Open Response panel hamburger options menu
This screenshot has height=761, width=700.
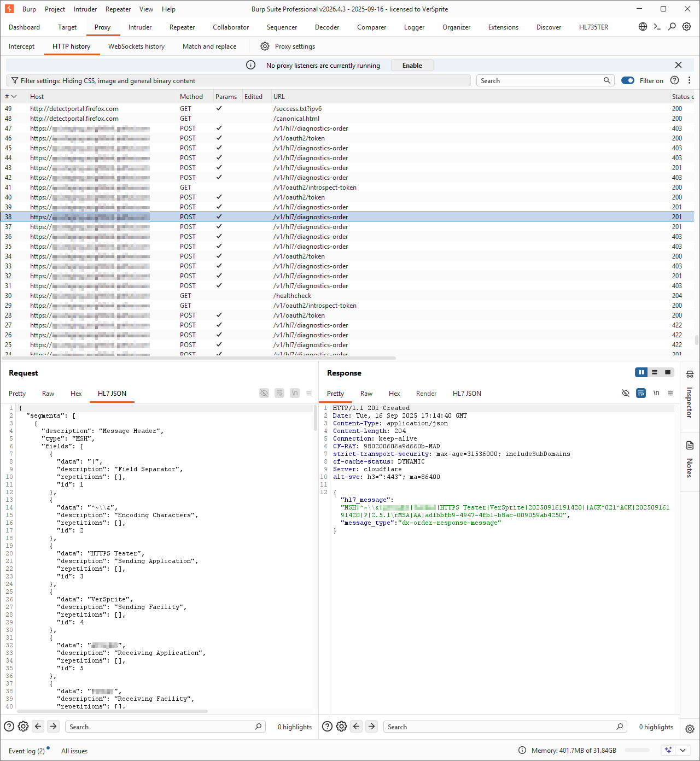(x=670, y=393)
